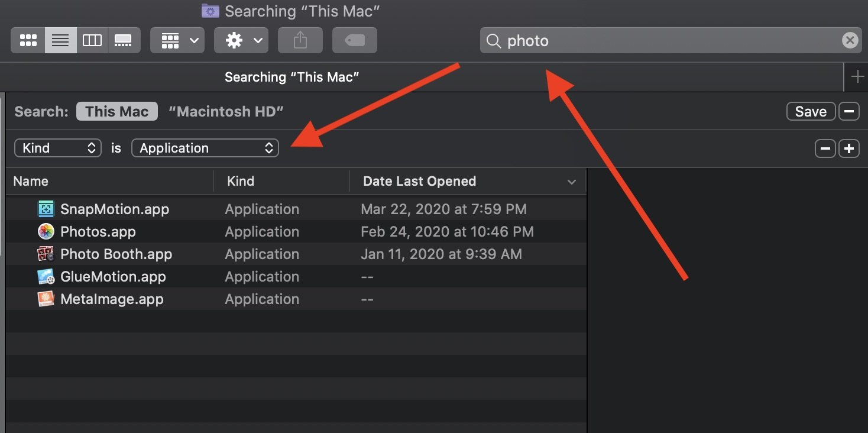
Task: Remove the Kind is Application rule
Action: click(825, 148)
